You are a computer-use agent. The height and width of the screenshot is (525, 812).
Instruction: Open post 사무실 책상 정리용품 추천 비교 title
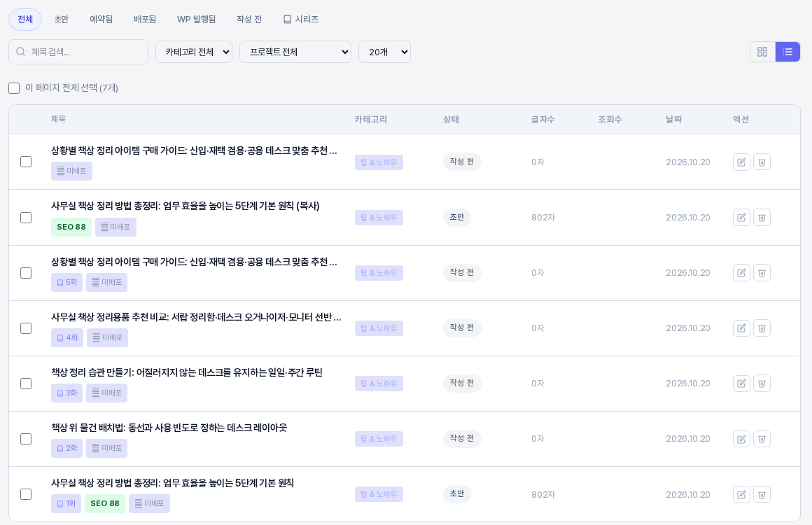196,317
